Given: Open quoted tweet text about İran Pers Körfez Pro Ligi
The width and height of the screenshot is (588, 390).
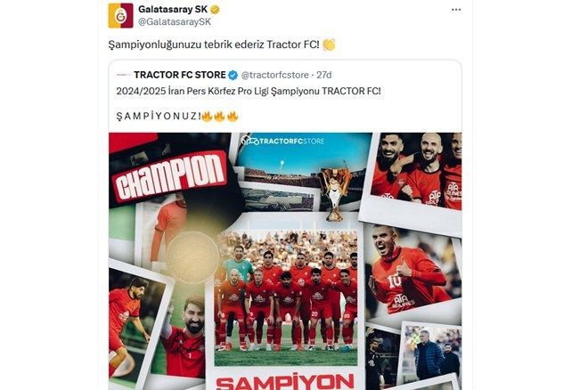Looking at the screenshot, I should tap(249, 91).
